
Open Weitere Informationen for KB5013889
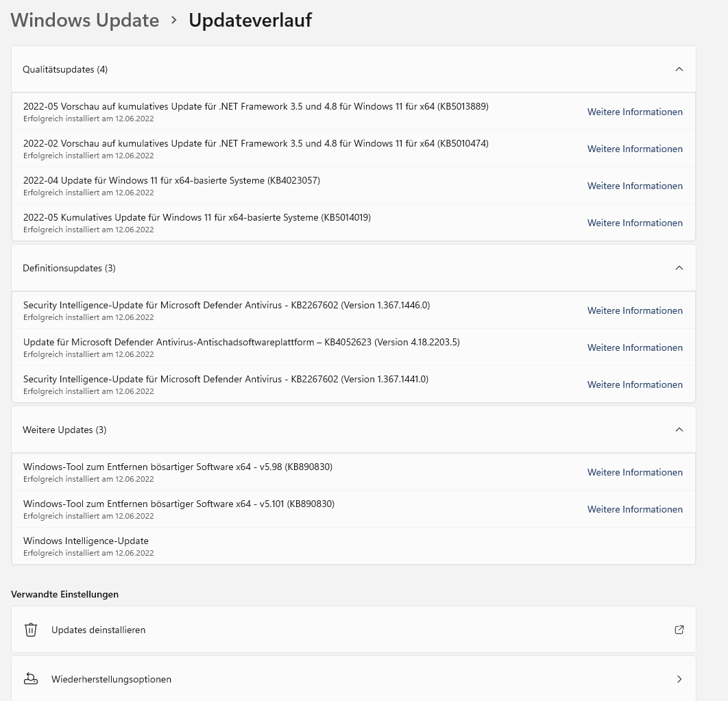coord(635,112)
